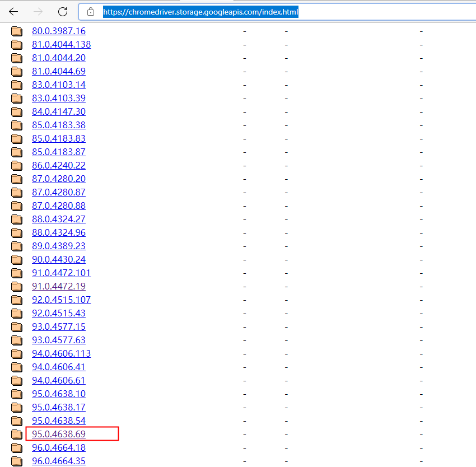
Task: Click folder icon beside 85.0.4183.83
Action: coord(17,138)
